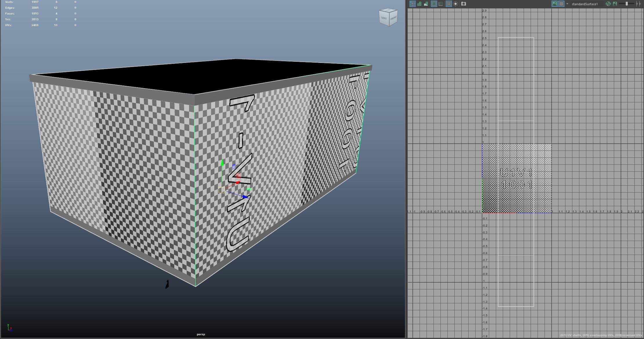Image resolution: width=644 pixels, height=339 pixels.
Task: Click the blue plane handle on move manipulator
Action: pos(234,167)
